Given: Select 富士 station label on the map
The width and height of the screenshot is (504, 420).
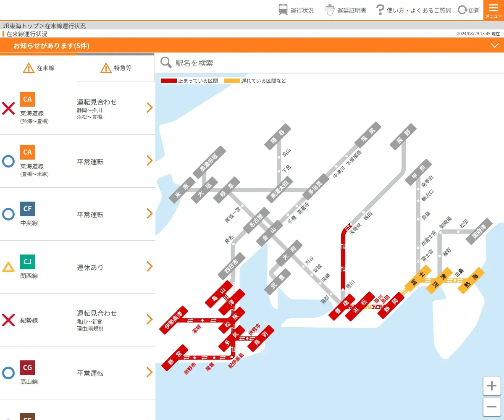Looking at the screenshot, I should click(418, 278).
